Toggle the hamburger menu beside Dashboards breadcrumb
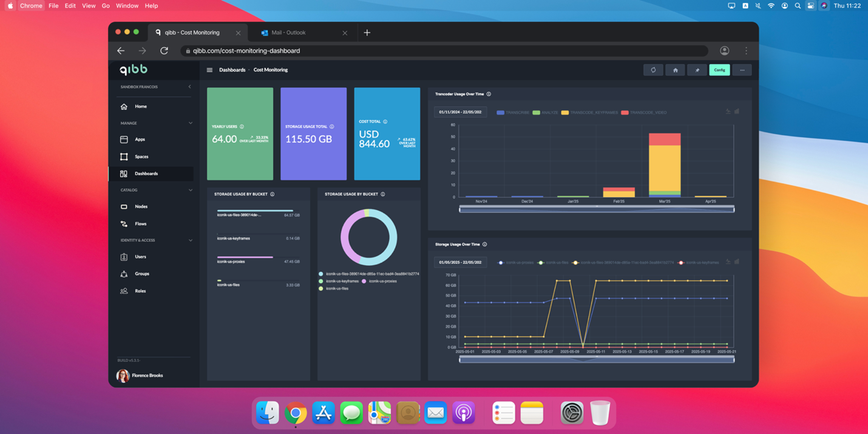Viewport: 868px width, 434px height. click(209, 70)
